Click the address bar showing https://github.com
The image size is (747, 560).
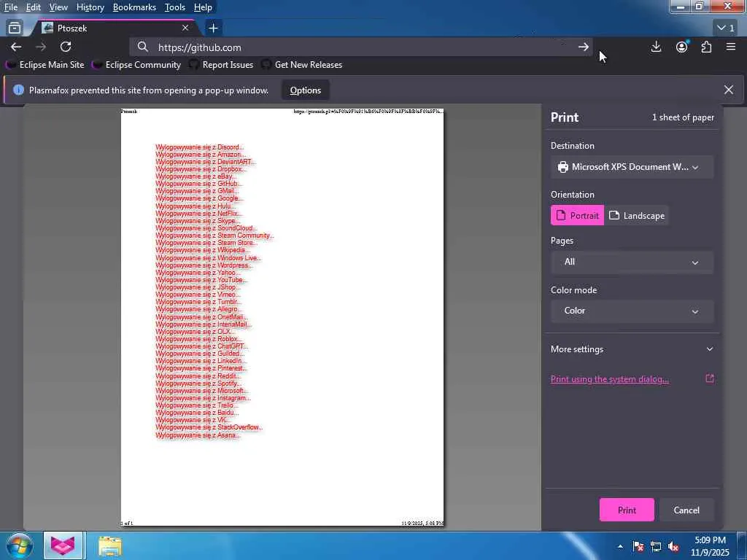click(x=362, y=47)
